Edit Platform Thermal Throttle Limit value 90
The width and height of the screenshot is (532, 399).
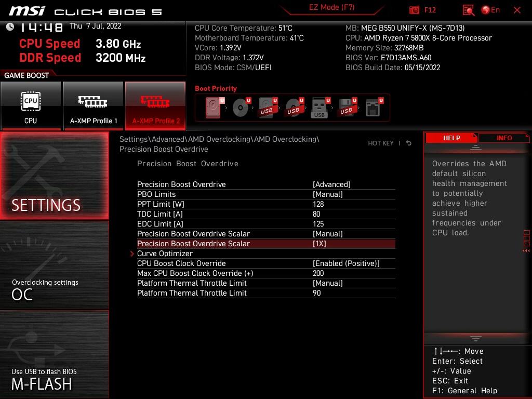click(266, 293)
